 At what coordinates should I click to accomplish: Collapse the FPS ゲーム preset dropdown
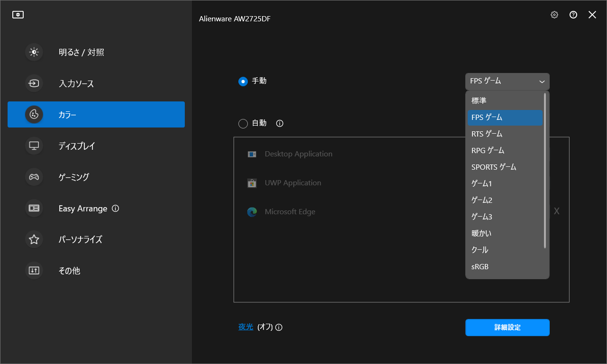coord(507,82)
